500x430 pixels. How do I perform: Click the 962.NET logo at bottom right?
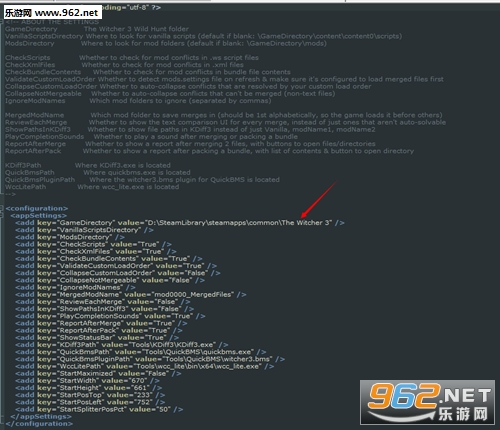coord(427,402)
